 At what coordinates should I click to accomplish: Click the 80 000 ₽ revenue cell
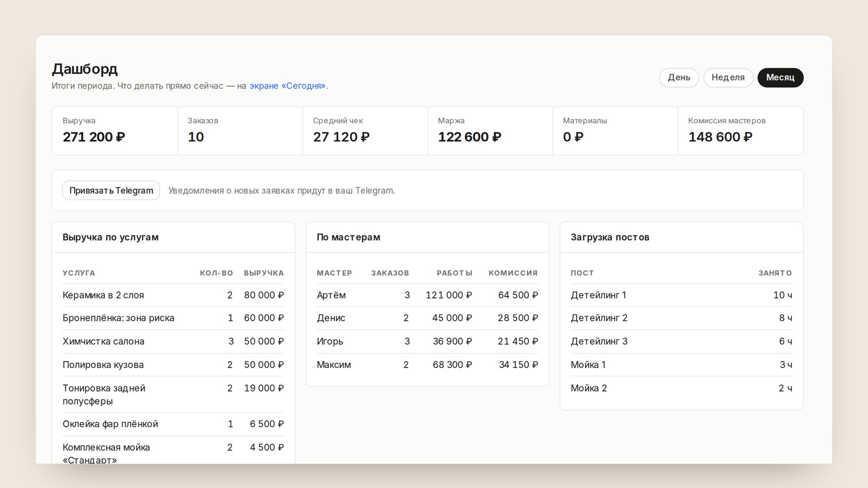pyautogui.click(x=264, y=295)
